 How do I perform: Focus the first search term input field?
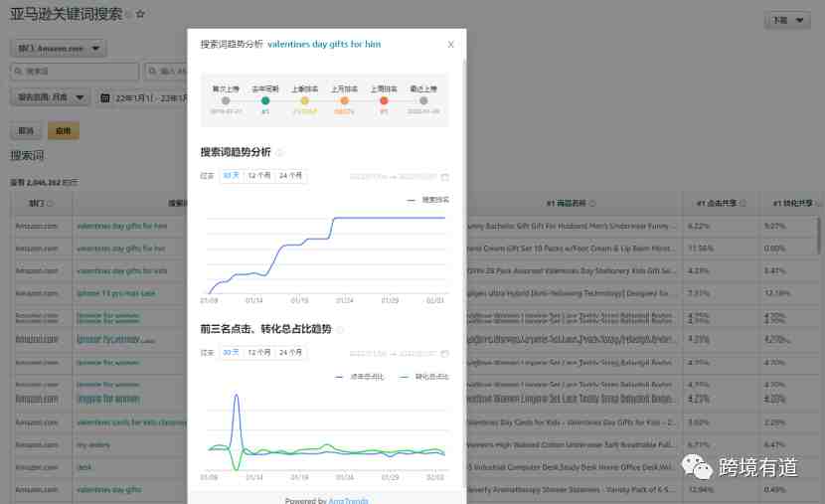[75, 71]
